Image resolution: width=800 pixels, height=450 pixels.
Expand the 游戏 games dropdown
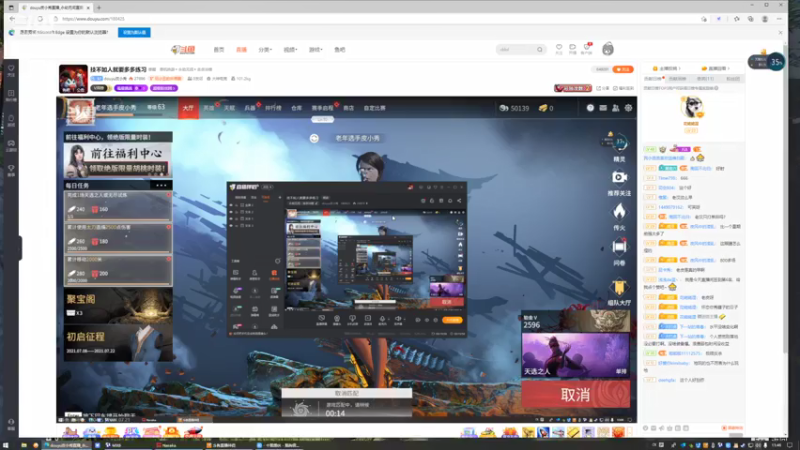point(315,50)
